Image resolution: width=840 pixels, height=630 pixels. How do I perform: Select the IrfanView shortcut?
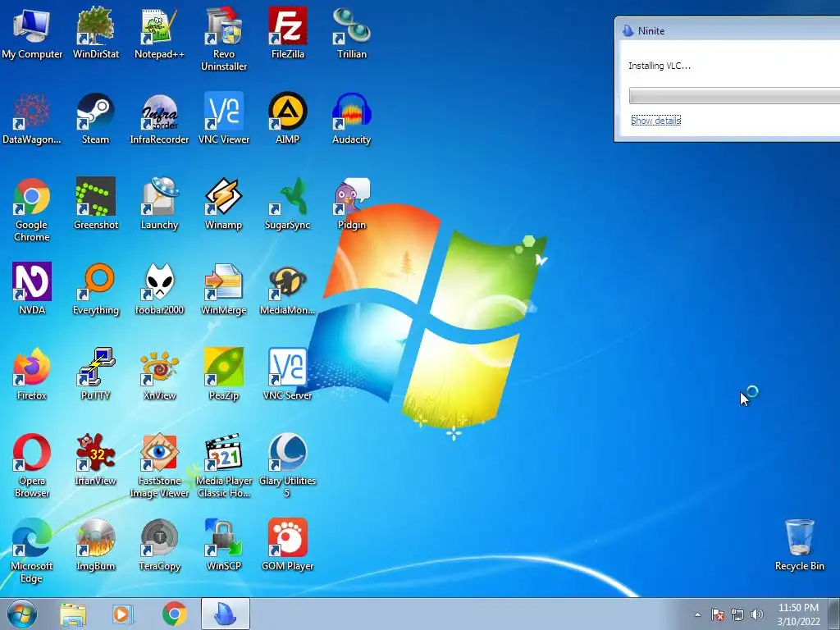pyautogui.click(x=96, y=459)
